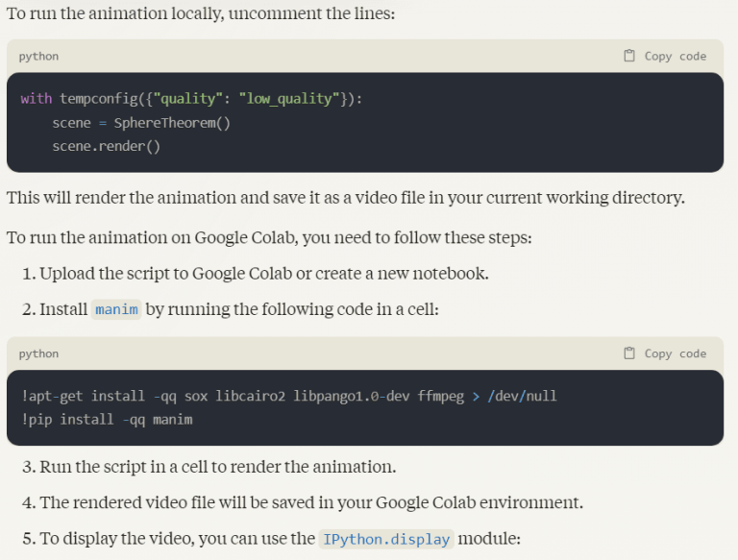738x560 pixels.
Task: Click the 'Upload the script to Google Colab' step
Action: [x=263, y=274]
